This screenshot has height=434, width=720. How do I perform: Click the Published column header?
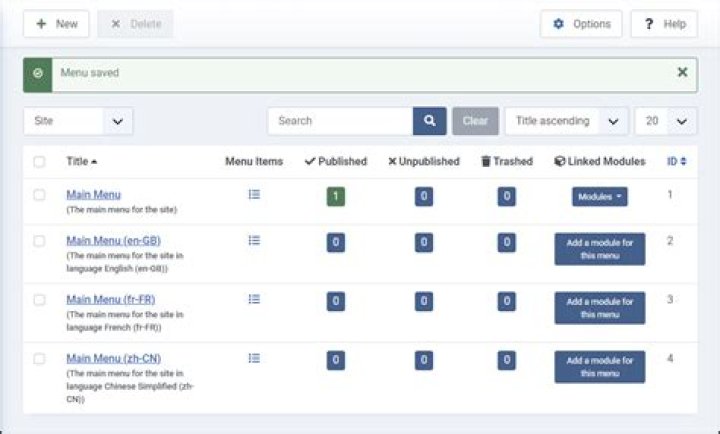tap(336, 161)
